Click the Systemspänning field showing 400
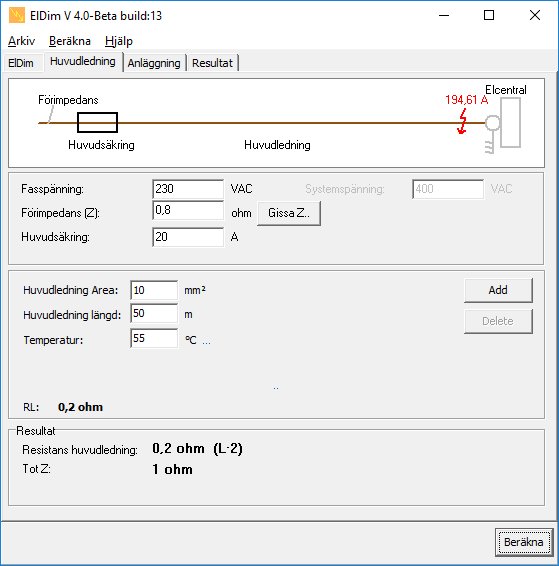The width and height of the screenshot is (559, 566). pos(448,189)
